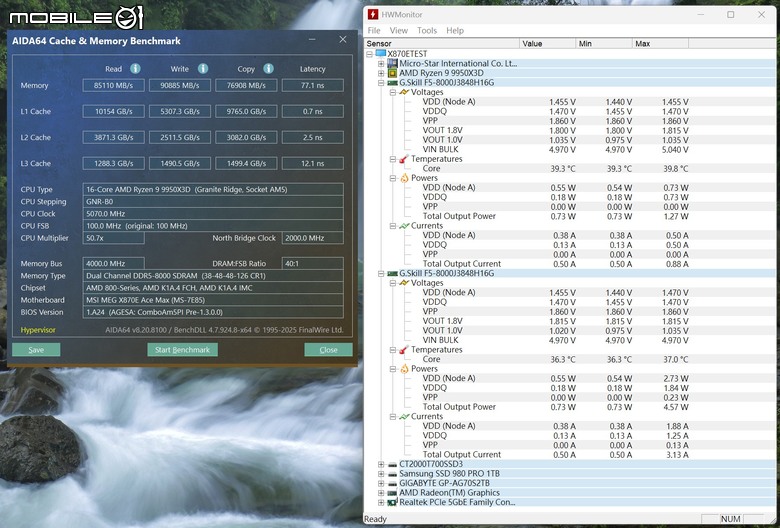Click the AMD Radeon Graphics card icon

point(392,493)
